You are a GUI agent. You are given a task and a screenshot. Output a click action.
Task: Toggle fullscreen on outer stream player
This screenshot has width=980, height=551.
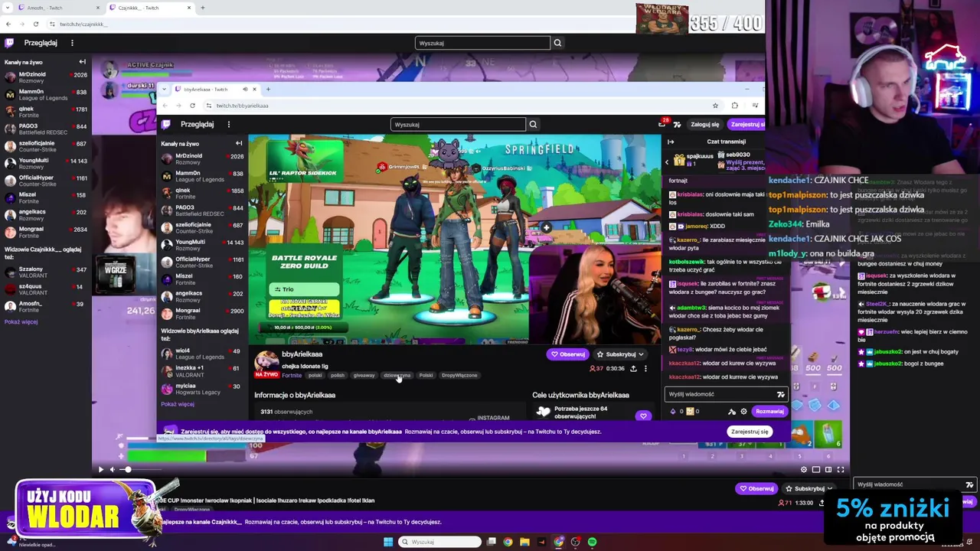[x=840, y=469]
